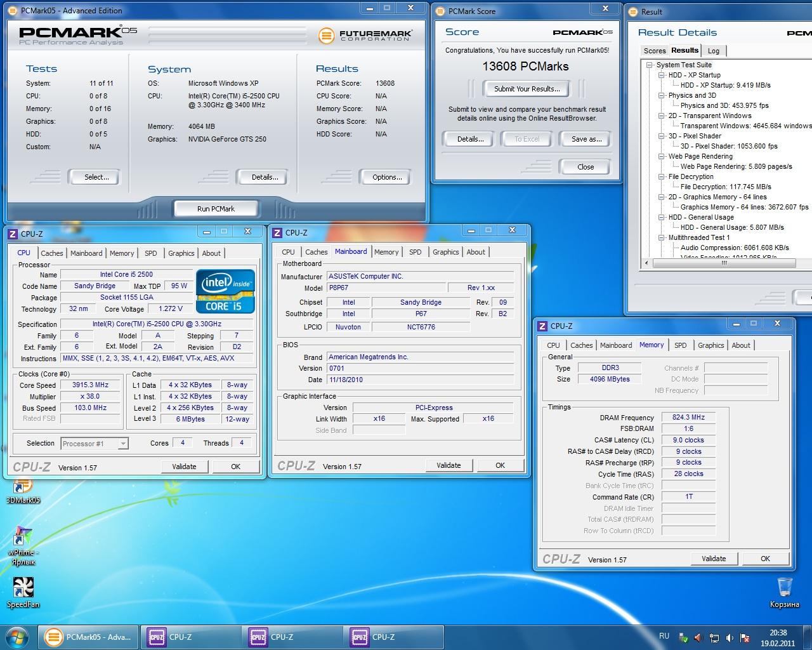Collapse the File Decryption node

(662, 176)
